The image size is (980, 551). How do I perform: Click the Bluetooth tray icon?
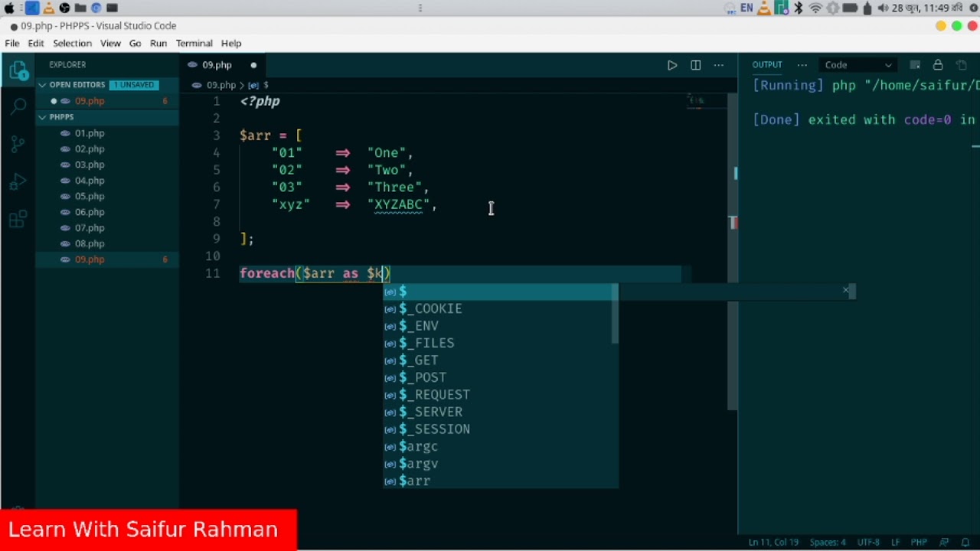pos(799,8)
